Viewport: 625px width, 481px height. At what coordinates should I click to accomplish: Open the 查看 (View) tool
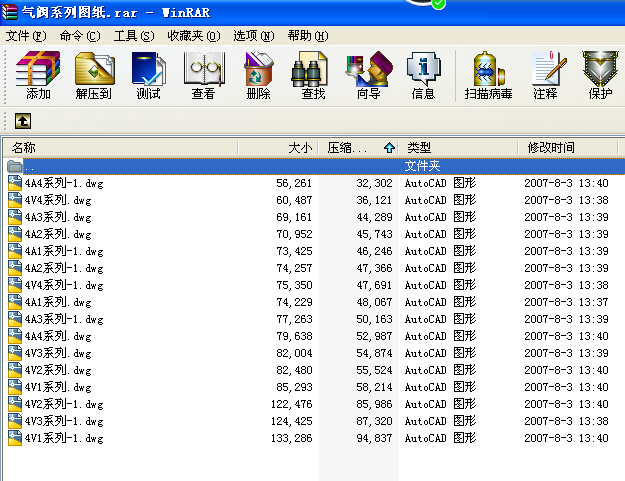204,75
